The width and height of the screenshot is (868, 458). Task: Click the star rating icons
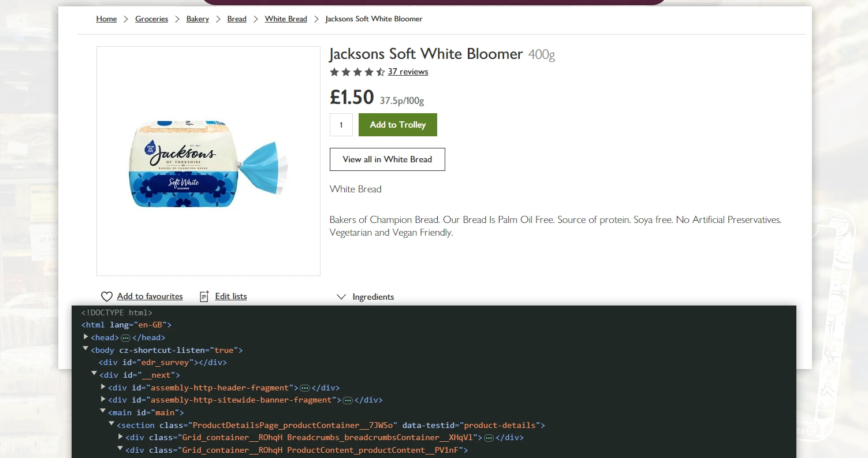pyautogui.click(x=357, y=72)
